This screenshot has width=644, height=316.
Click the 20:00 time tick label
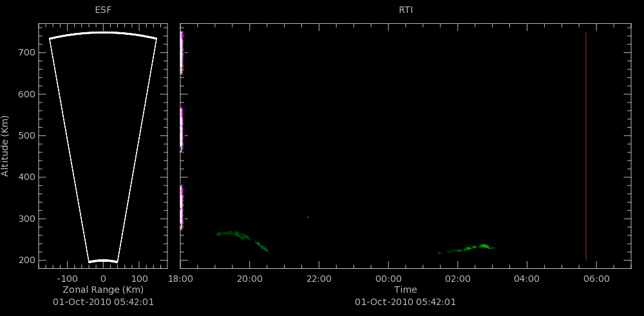250,279
